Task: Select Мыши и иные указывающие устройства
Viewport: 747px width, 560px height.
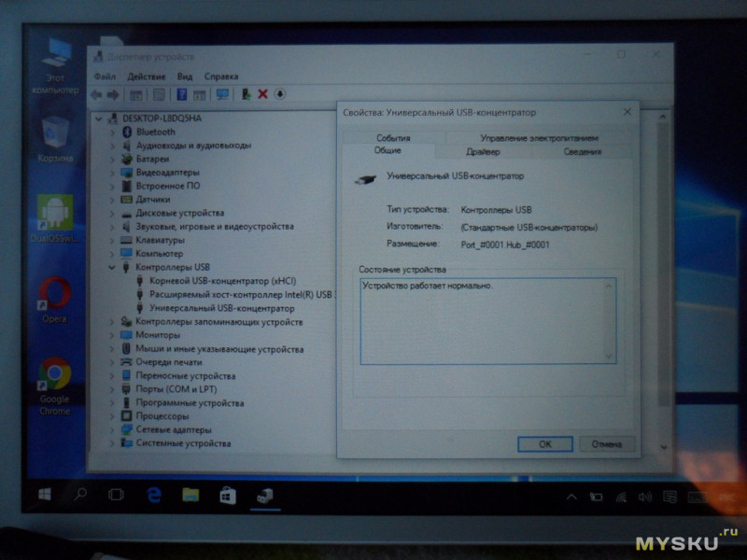Action: (219, 349)
